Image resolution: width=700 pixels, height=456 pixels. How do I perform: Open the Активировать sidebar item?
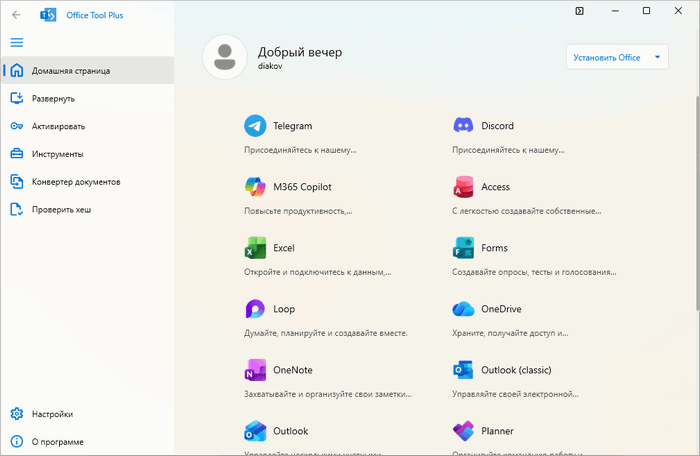tap(58, 126)
